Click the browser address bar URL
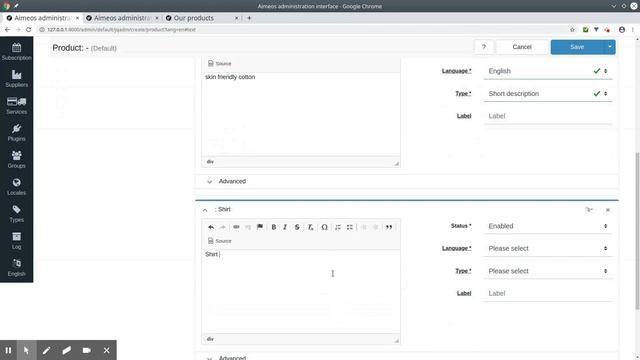 (122, 29)
